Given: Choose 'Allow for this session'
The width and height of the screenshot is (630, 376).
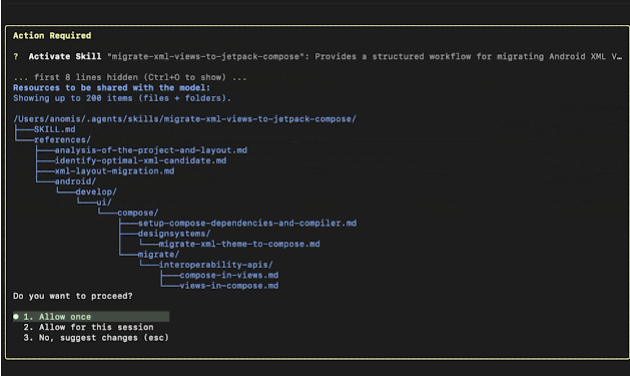Looking at the screenshot, I should pyautogui.click(x=88, y=327).
